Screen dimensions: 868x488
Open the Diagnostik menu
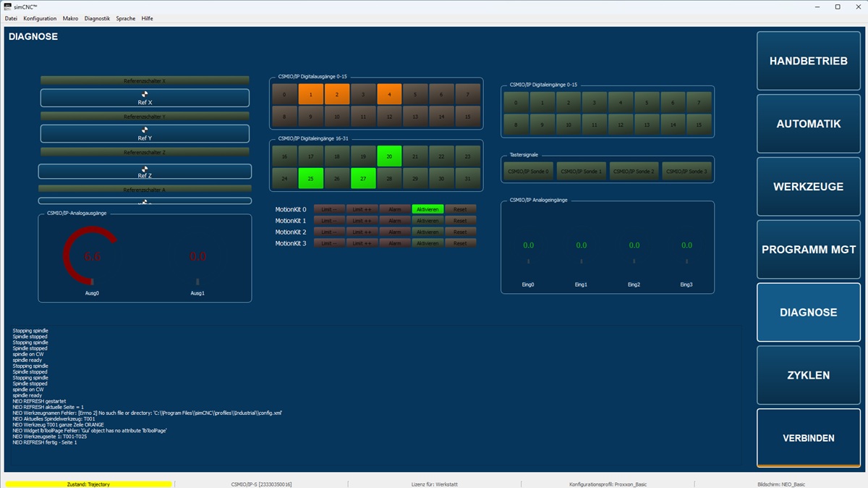(97, 18)
